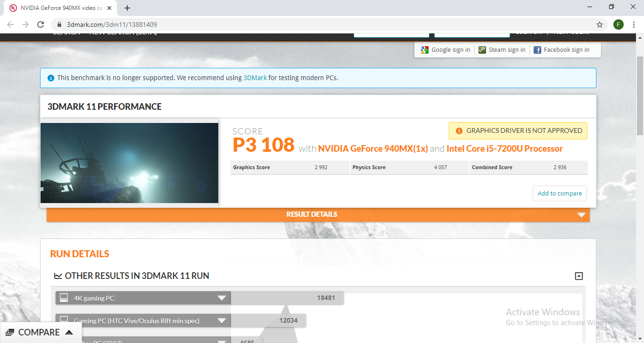Click the benchmark screenshot thumbnail

[129, 163]
